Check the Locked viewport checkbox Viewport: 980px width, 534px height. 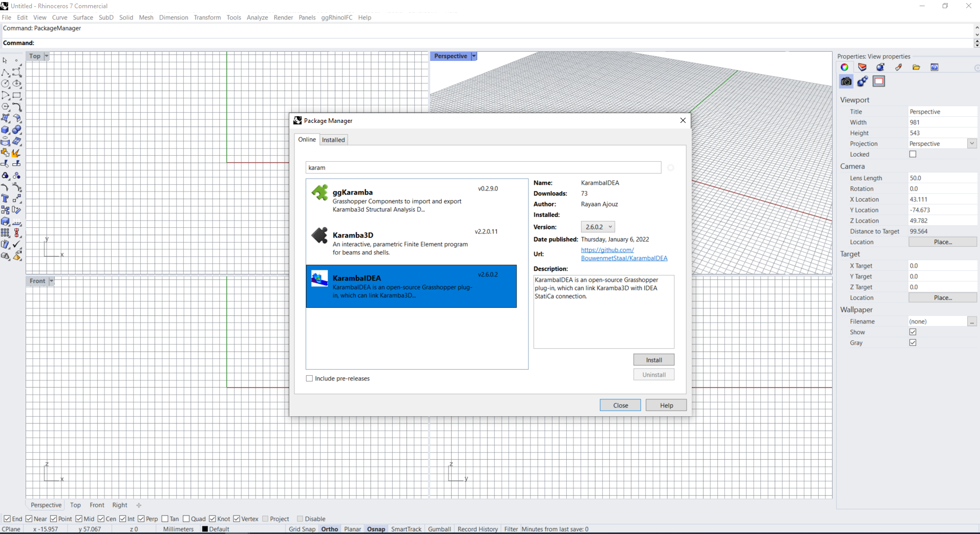(x=912, y=154)
